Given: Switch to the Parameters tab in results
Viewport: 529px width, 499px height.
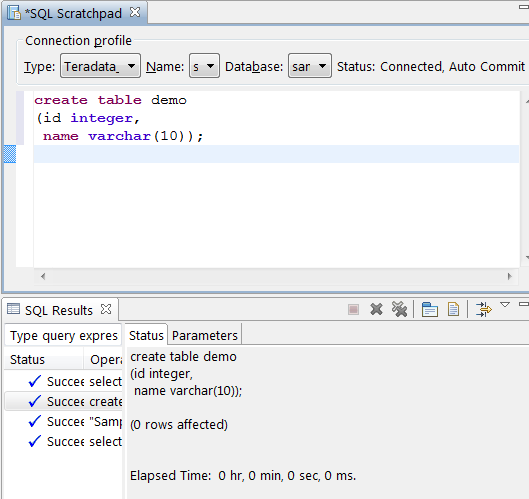Looking at the screenshot, I should tap(205, 335).
